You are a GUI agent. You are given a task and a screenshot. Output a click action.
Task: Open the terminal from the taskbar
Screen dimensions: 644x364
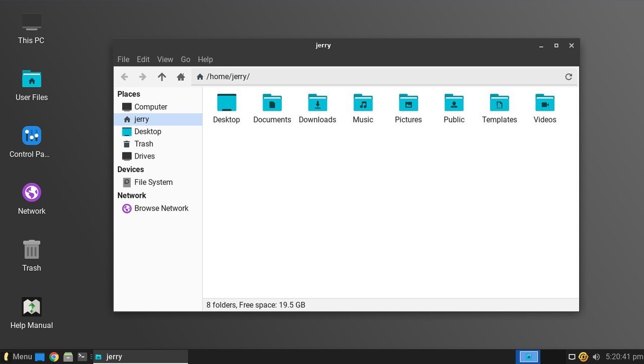pos(82,356)
